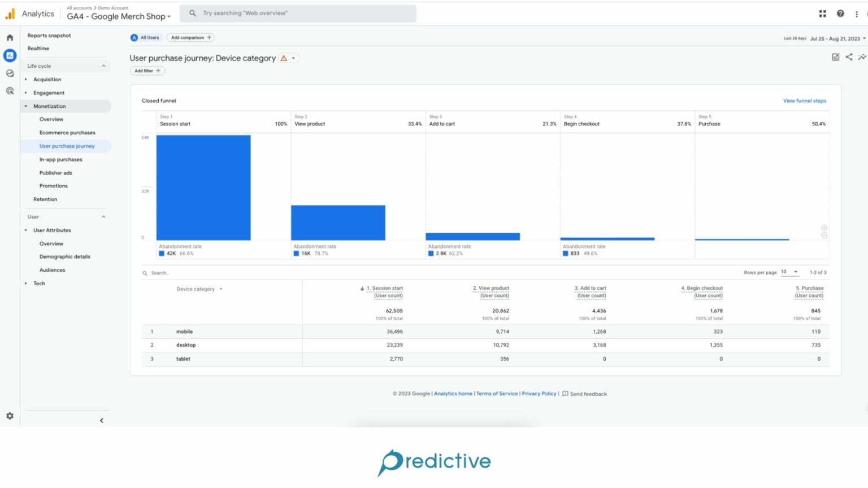Open the Google apps grid icon

click(822, 13)
